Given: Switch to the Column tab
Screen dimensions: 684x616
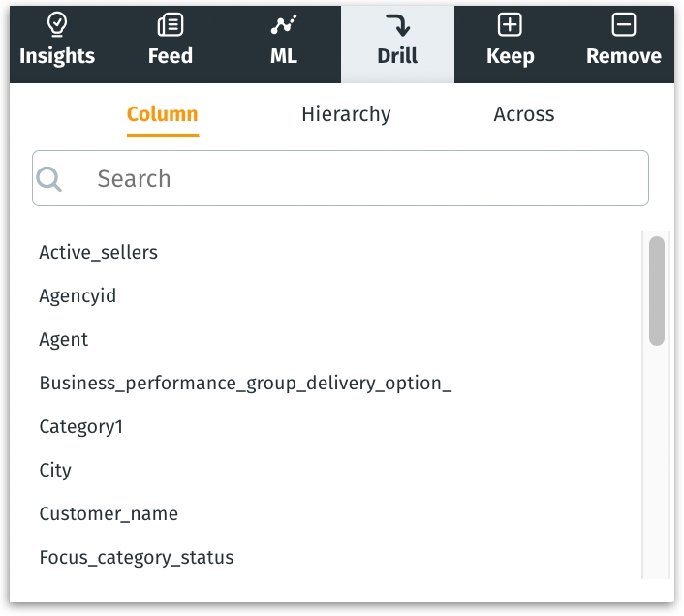Looking at the screenshot, I should [x=163, y=114].
